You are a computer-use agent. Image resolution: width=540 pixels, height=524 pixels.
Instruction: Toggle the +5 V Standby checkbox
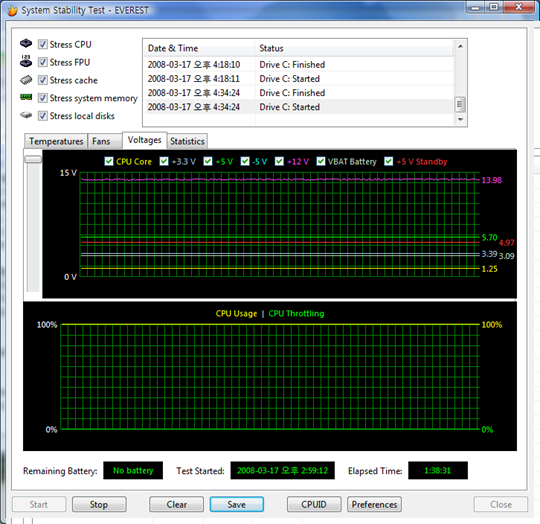(x=389, y=161)
